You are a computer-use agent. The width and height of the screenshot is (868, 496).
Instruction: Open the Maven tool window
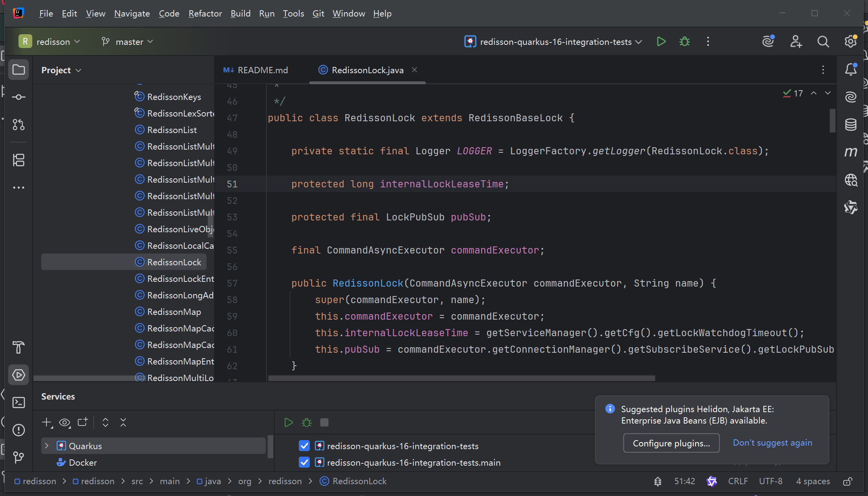tap(851, 152)
